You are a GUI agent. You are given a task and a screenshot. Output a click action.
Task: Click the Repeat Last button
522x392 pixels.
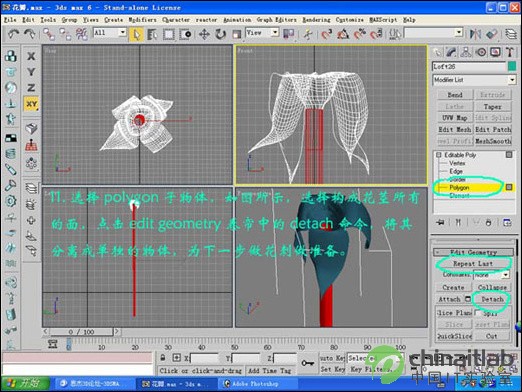tap(473, 264)
